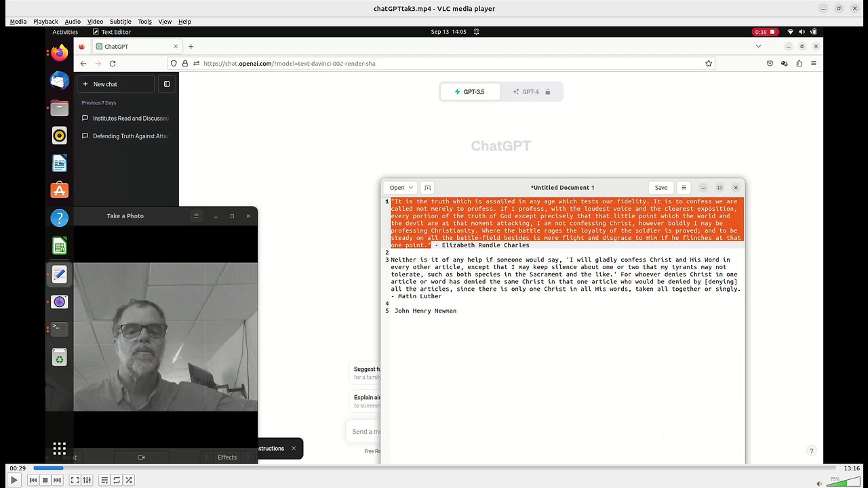Select the ChatGPT browser tab

click(136, 46)
